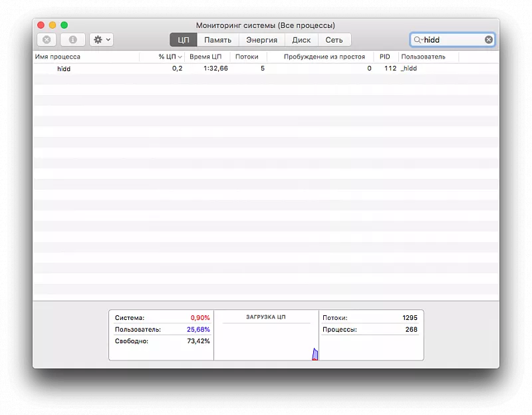Click inside the hidd search field
The height and width of the screenshot is (415, 532).
(452, 40)
